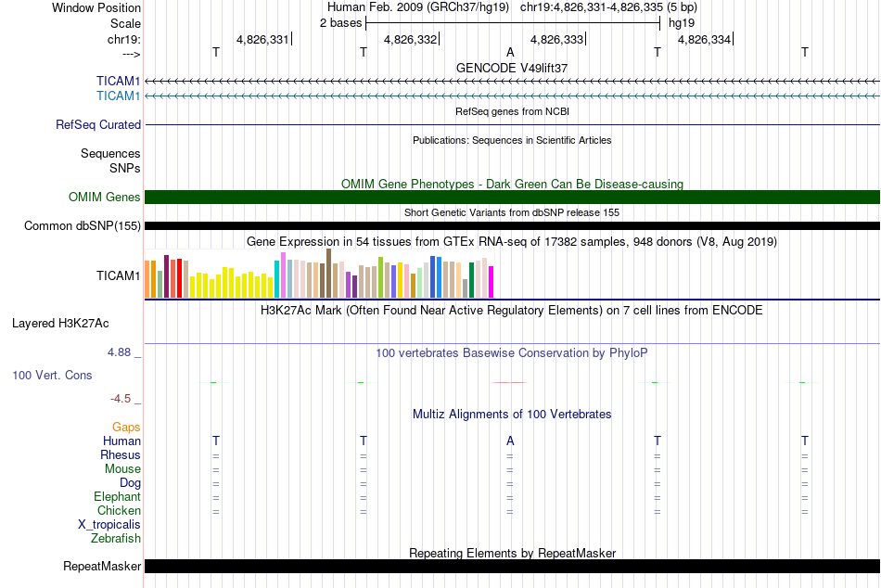
Task: Open 'Publications: Sequences in Scientific Articles' title
Action: [x=512, y=140]
